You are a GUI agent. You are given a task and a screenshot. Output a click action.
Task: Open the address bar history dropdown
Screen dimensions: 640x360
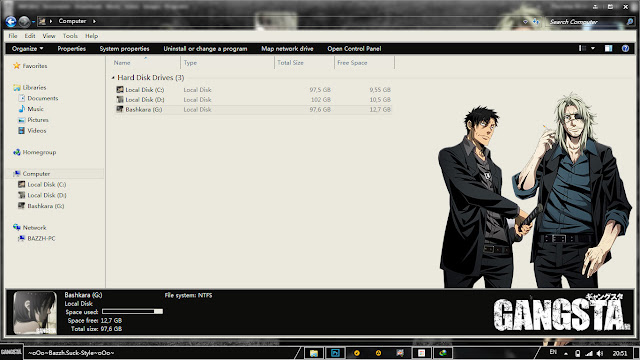point(525,22)
